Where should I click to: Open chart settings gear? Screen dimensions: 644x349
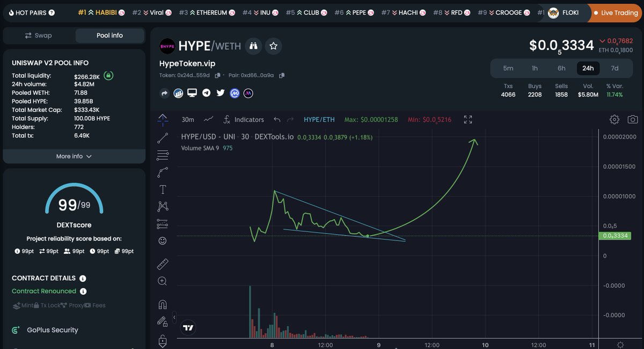(x=614, y=120)
